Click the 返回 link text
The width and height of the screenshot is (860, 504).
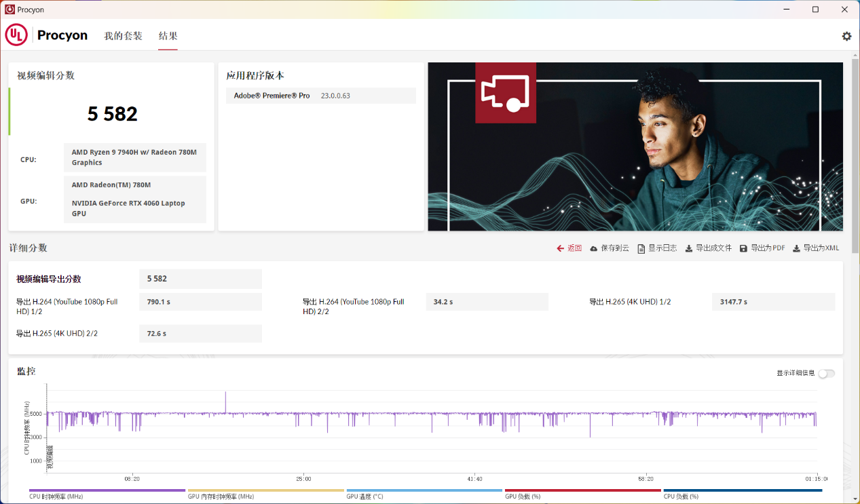[574, 248]
